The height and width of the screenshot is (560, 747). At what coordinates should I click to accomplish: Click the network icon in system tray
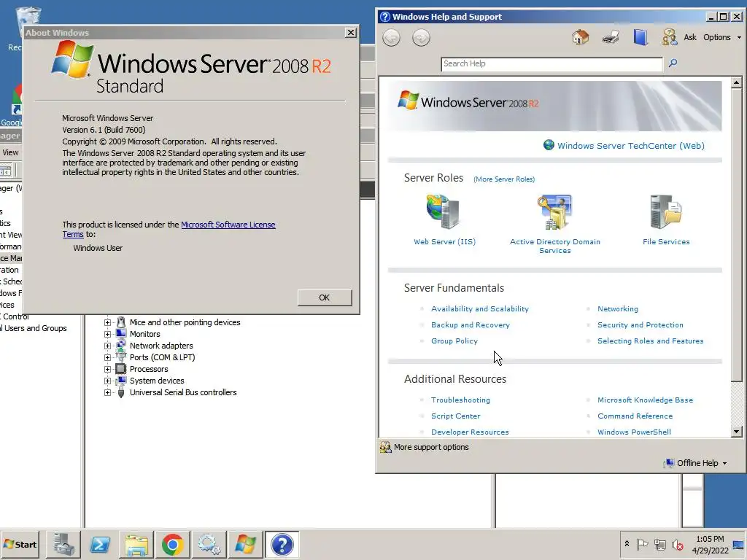pos(659,544)
